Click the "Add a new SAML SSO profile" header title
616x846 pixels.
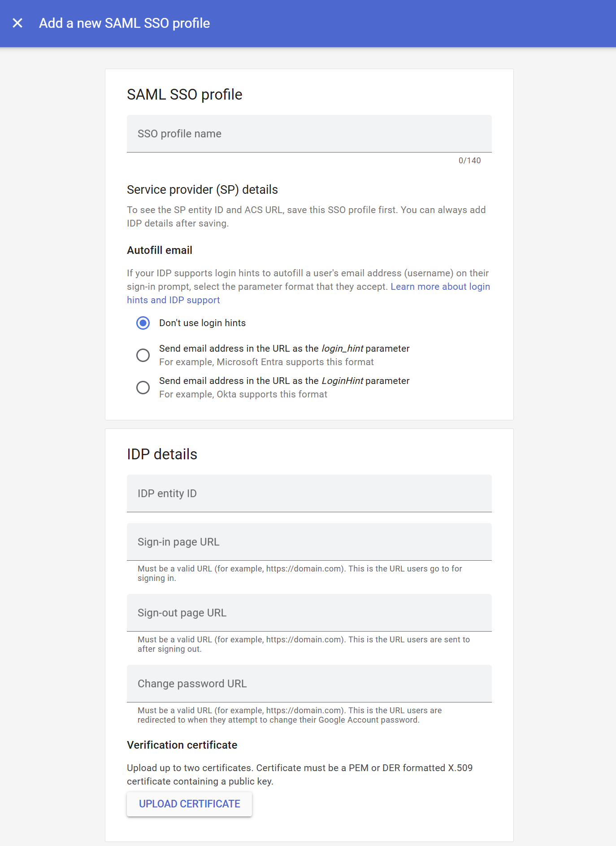[124, 23]
